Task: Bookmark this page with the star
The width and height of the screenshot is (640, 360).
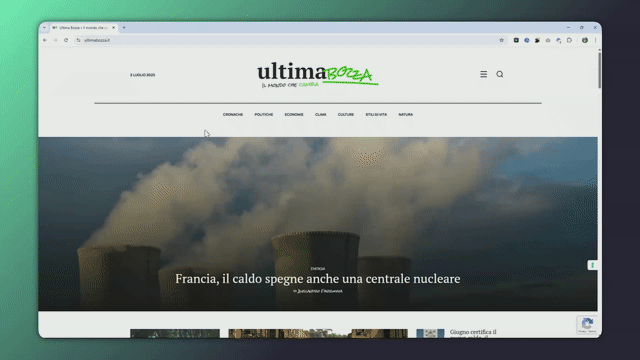Action: [x=502, y=40]
